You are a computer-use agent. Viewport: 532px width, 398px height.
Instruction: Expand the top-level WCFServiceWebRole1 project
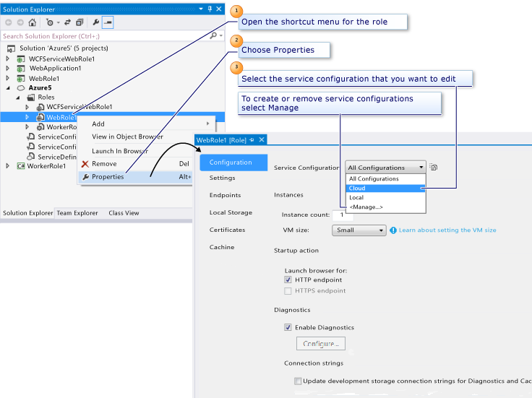[x=8, y=59]
